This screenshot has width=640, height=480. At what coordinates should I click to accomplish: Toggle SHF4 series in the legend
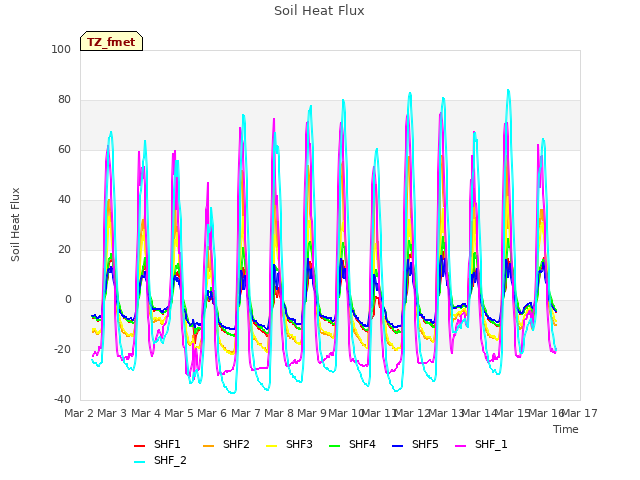[352, 444]
